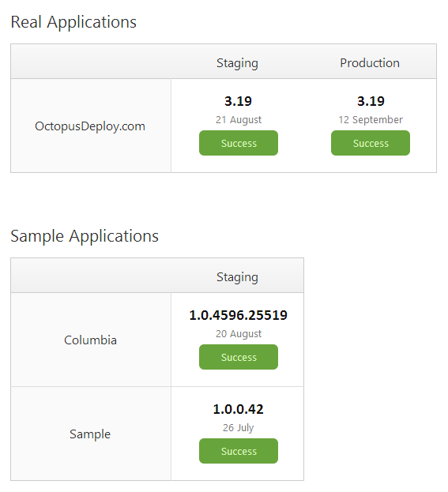448x492 pixels.
Task: Open the Sample project row link
Action: tap(90, 434)
